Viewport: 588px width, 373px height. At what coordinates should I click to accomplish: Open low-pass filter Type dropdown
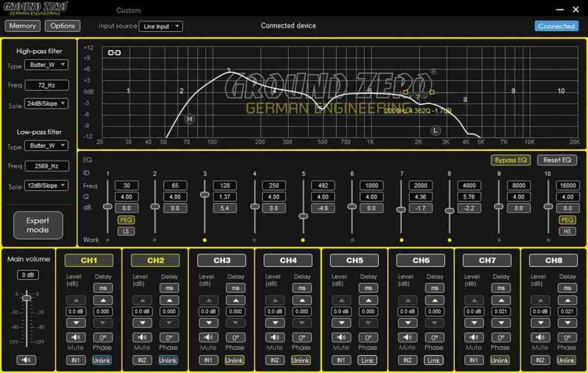click(x=47, y=145)
